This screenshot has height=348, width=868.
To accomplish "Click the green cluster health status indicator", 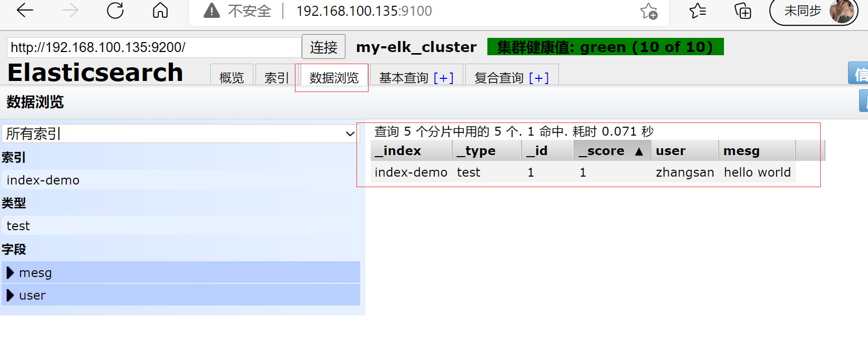I will tap(605, 47).
